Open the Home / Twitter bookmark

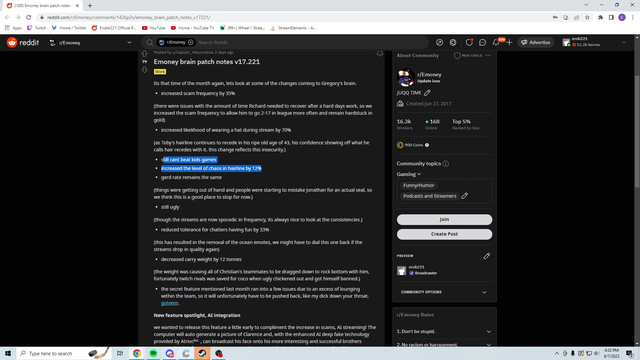coord(69,28)
